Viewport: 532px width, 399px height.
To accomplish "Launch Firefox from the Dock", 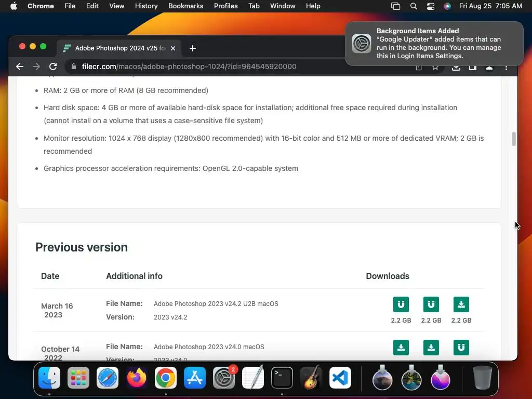I will click(137, 378).
